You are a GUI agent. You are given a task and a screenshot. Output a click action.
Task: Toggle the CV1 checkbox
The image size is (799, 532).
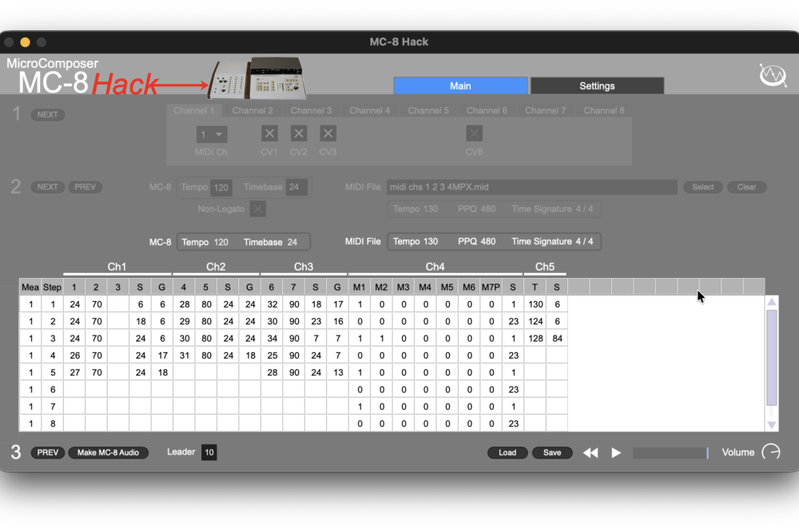(x=269, y=134)
